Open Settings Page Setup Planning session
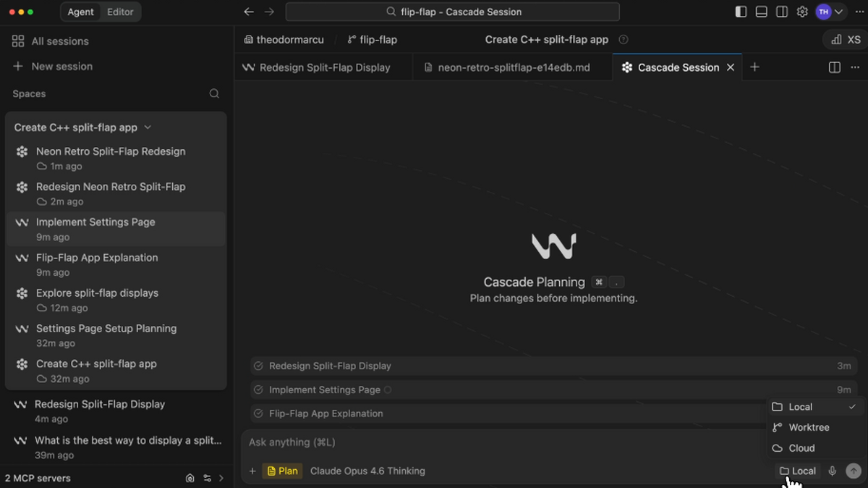 pos(116,335)
